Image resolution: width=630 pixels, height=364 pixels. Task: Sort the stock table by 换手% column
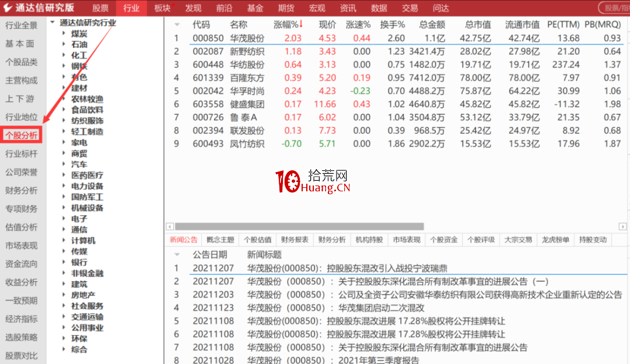coord(393,24)
